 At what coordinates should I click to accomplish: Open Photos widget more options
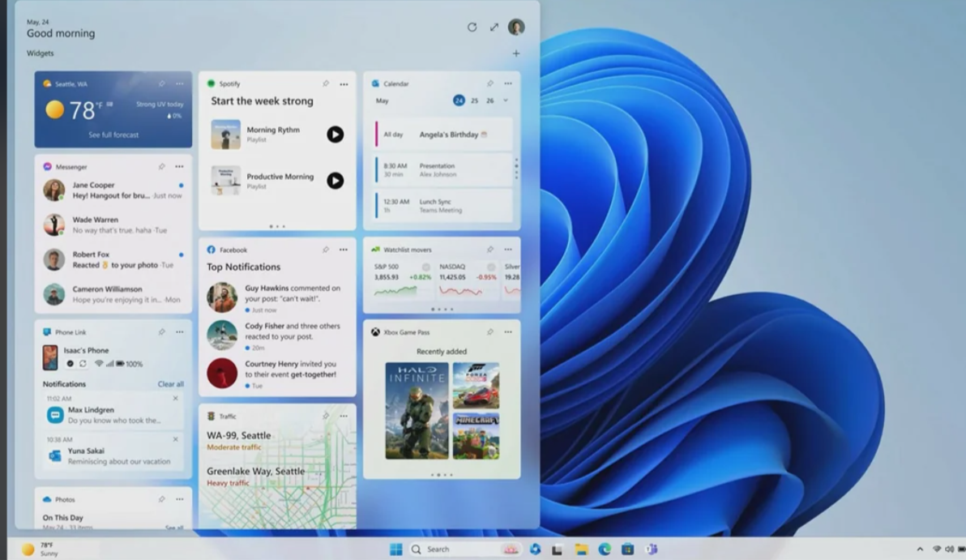coord(179,499)
